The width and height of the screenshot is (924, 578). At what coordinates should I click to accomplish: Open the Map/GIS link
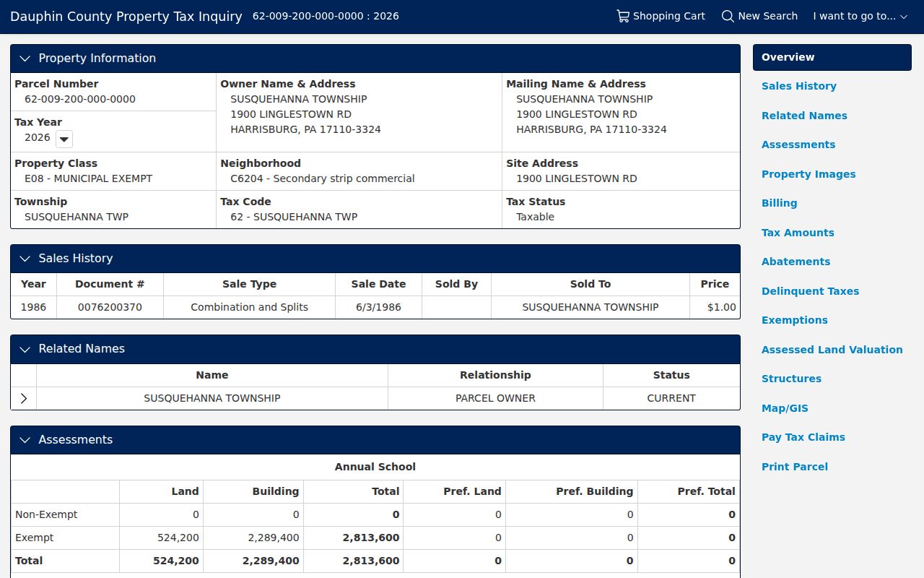point(785,408)
